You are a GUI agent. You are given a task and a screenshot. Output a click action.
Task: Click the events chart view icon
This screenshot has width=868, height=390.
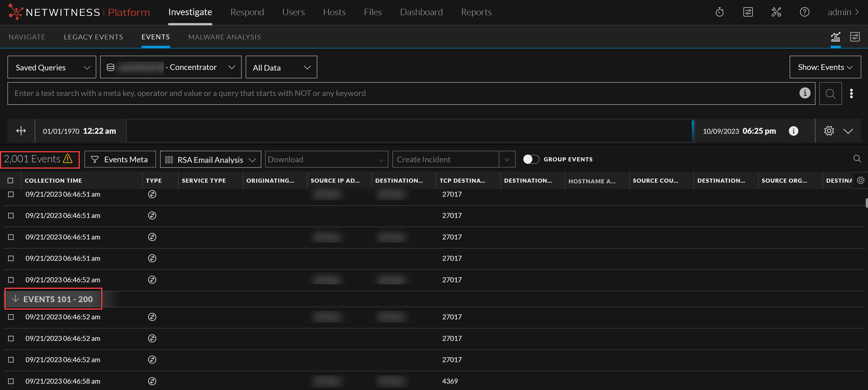(835, 37)
